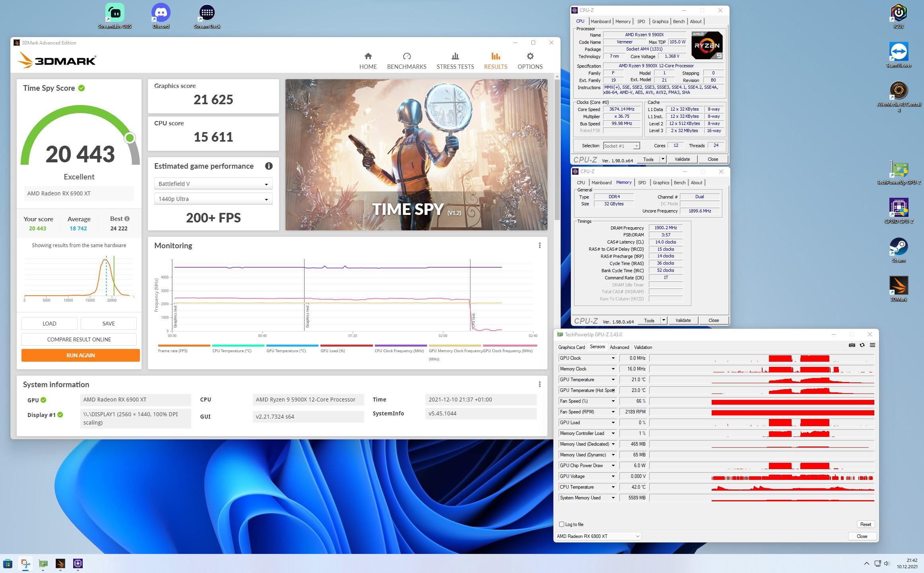Open Steam desktop shortcut
Viewport: 924px width, 573px height.
coord(899,250)
